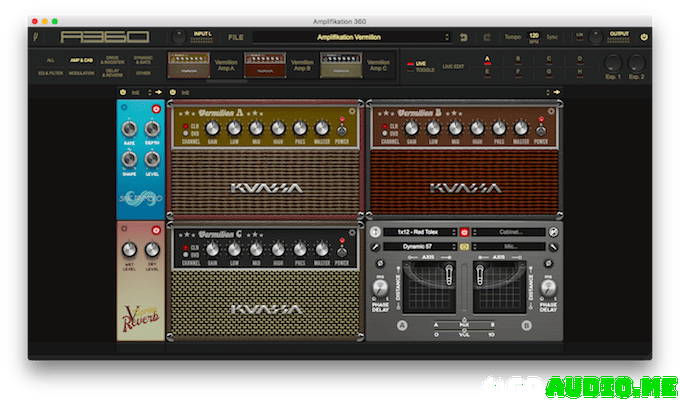Select cabinet B round button
680x400 pixels.
click(526, 325)
